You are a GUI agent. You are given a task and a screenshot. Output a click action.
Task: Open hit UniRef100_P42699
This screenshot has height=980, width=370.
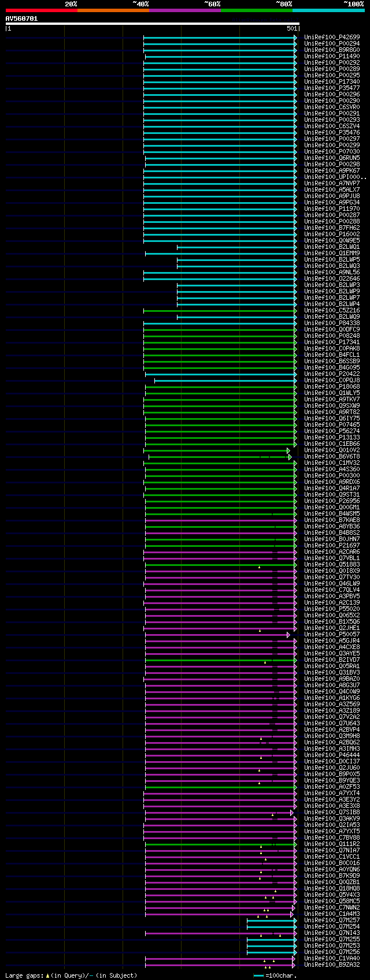[x=332, y=37]
